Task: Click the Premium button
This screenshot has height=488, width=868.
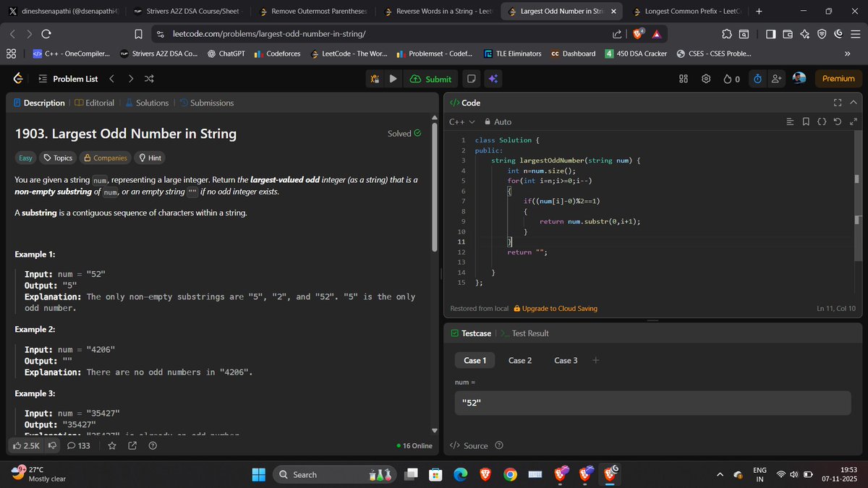Action: [838, 78]
